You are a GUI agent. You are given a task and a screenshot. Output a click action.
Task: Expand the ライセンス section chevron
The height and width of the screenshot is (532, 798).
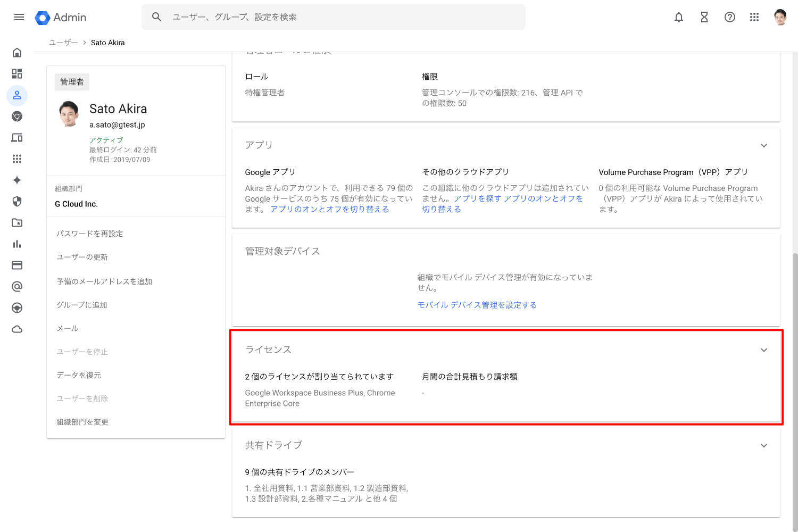click(764, 350)
